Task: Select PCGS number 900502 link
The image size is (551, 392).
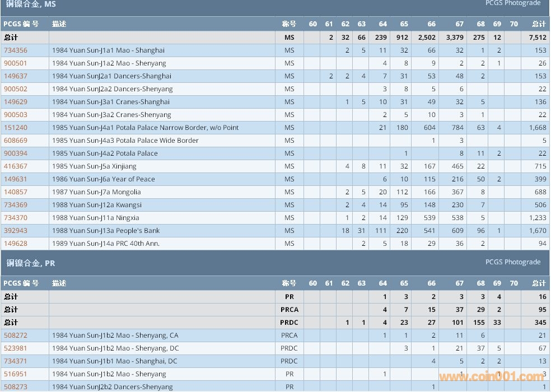Action: 16,89
